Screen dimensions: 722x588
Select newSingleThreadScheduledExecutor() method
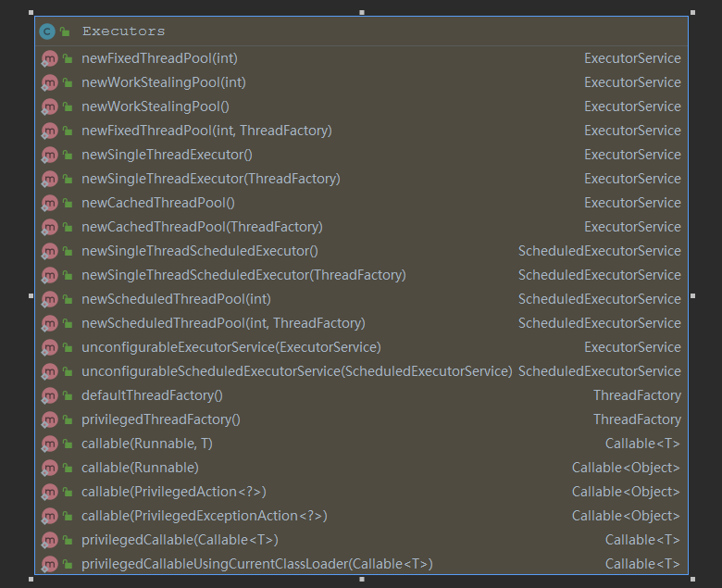click(x=200, y=251)
